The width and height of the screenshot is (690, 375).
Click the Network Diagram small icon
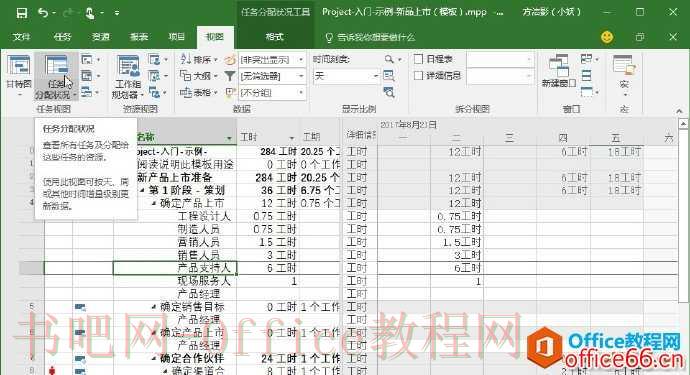coord(87,59)
